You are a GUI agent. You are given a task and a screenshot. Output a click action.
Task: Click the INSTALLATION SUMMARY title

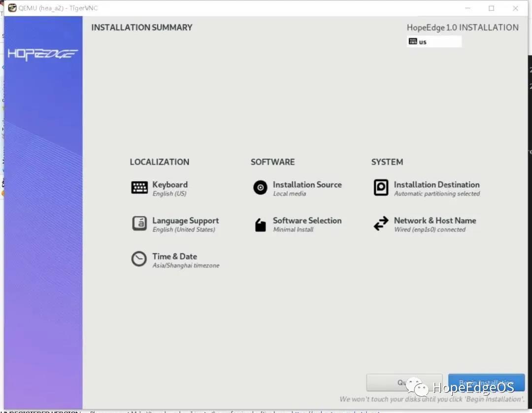point(142,28)
